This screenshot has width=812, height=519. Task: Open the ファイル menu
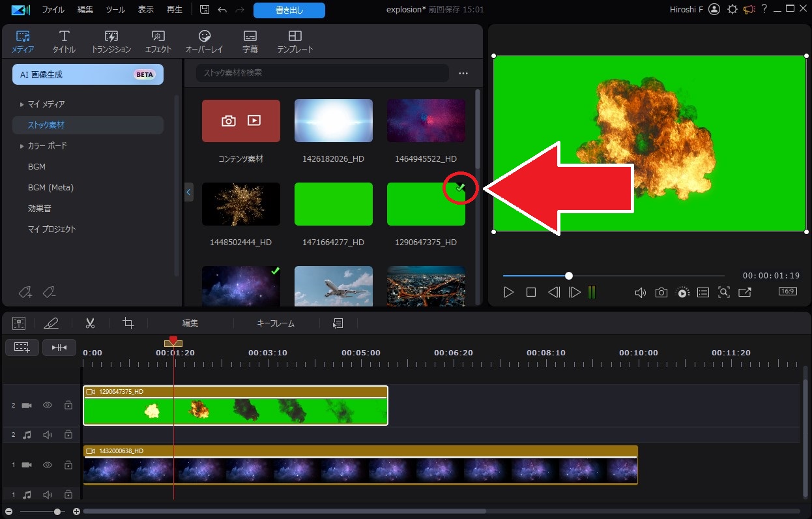point(53,10)
